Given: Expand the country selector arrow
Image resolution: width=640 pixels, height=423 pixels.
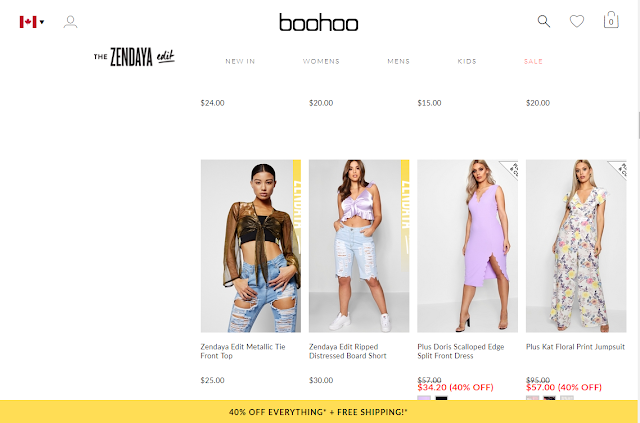Looking at the screenshot, I should (x=42, y=22).
